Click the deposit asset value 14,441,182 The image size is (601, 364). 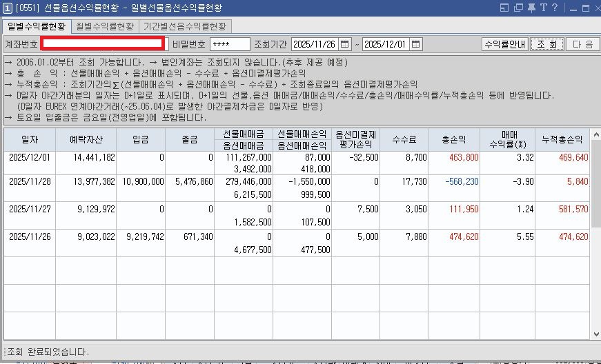point(94,157)
